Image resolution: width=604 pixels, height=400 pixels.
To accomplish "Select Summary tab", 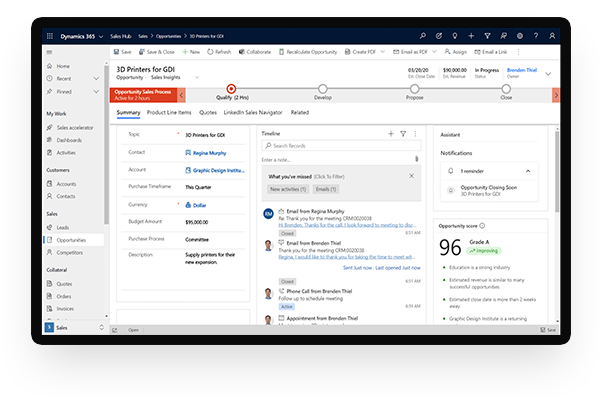I will [128, 113].
